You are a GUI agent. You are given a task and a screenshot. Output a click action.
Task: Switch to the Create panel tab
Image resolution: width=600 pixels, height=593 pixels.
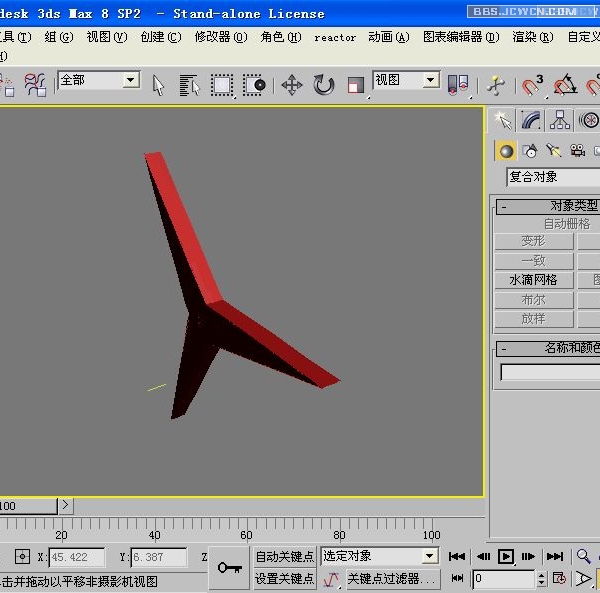click(x=502, y=120)
